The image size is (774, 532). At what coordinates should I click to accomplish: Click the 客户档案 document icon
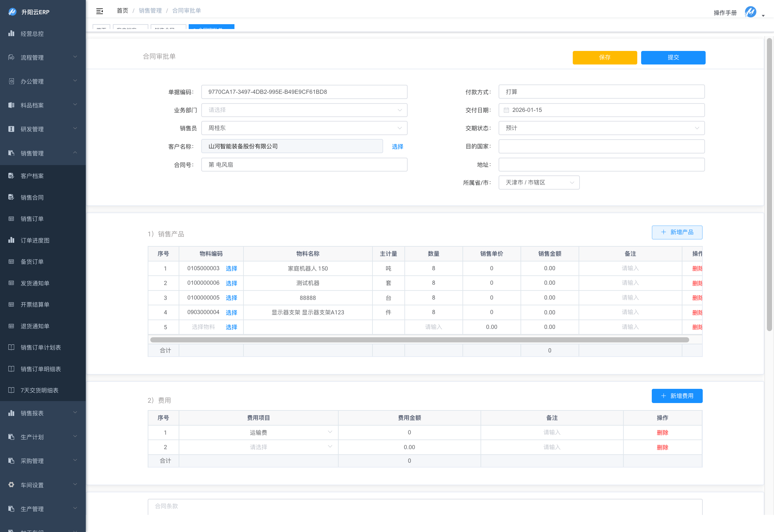[11, 176]
